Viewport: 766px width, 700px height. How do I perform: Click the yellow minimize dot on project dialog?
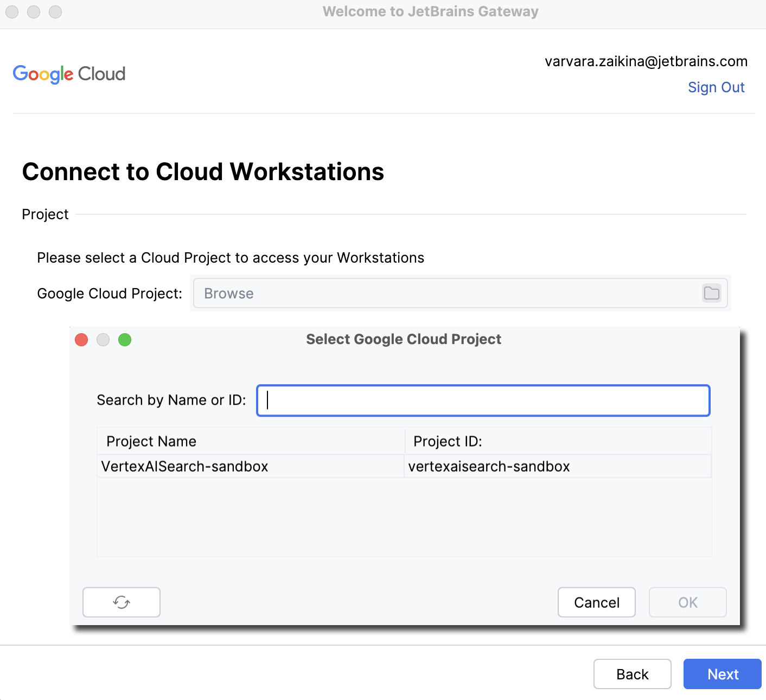(x=103, y=340)
